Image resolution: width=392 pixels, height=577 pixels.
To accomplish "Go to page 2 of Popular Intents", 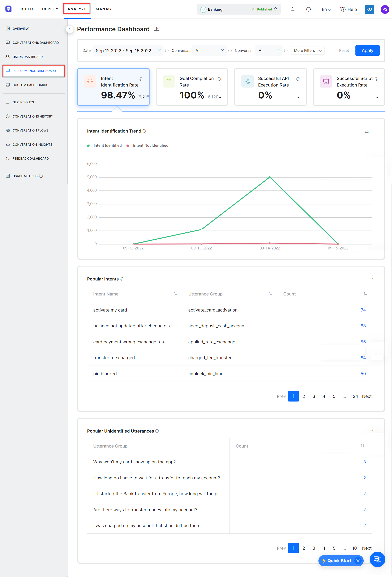I will [303, 396].
